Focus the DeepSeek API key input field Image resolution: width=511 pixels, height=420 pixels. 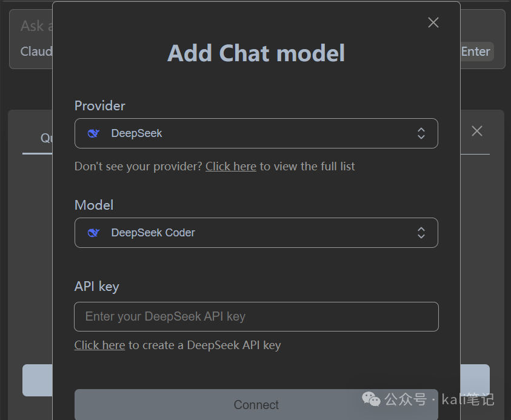(x=256, y=317)
